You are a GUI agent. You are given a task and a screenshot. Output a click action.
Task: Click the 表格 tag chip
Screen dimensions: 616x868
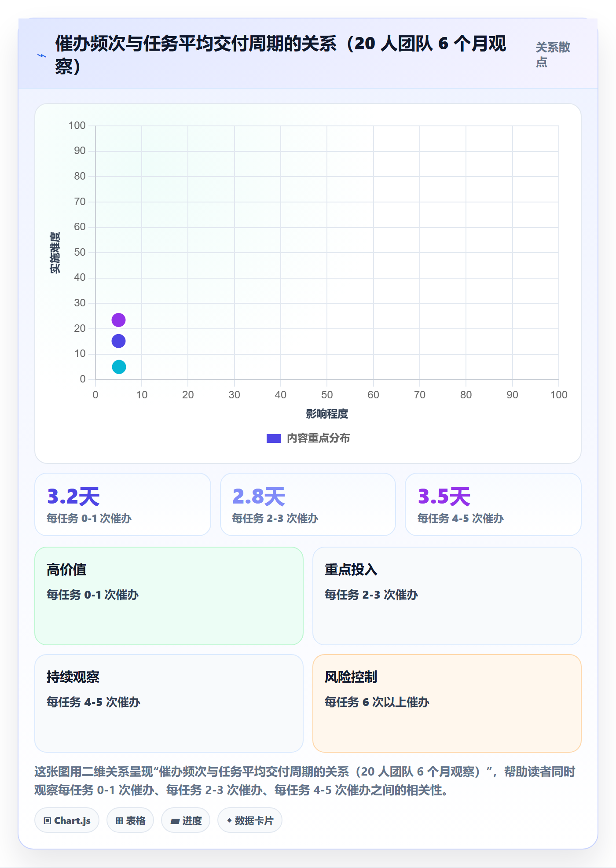click(x=130, y=820)
